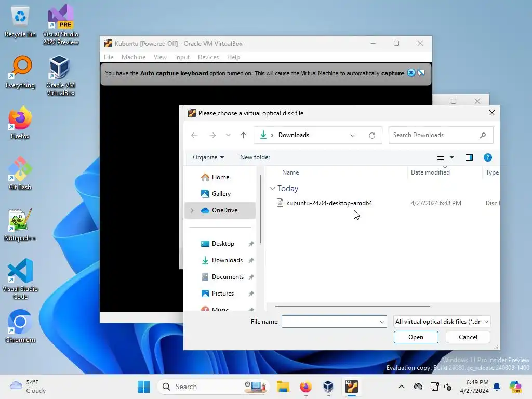The height and width of the screenshot is (399, 532).
Task: Select Documents in quick access list
Action: point(228,277)
